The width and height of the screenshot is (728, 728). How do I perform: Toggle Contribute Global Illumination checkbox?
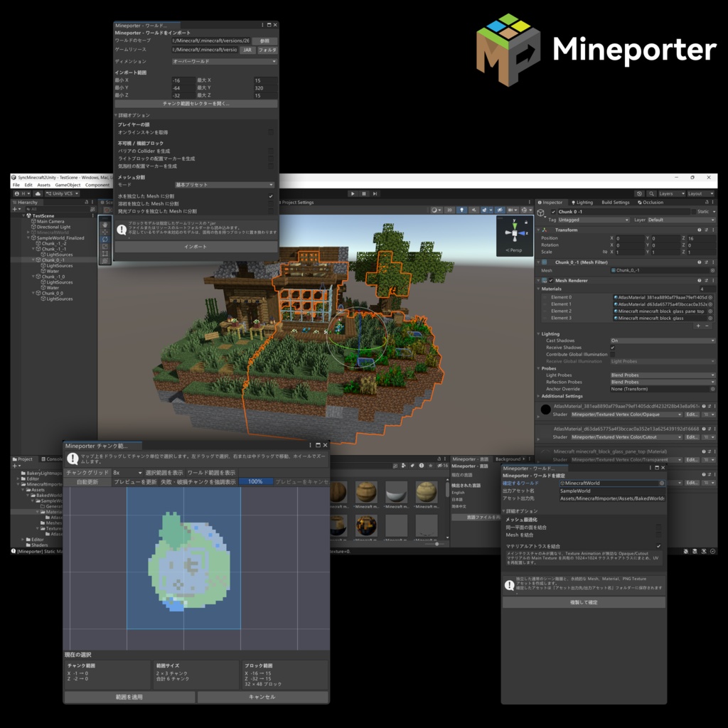tap(613, 354)
